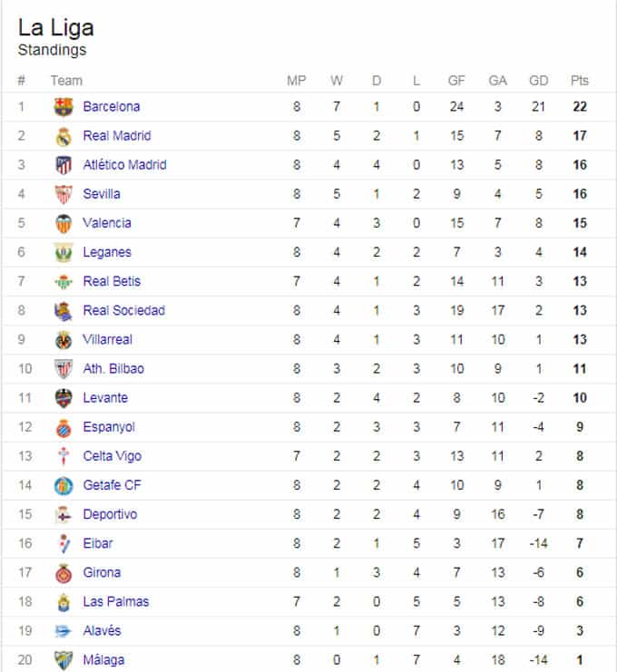Click the Girona club crest
This screenshot has width=617, height=672.
[x=64, y=573]
